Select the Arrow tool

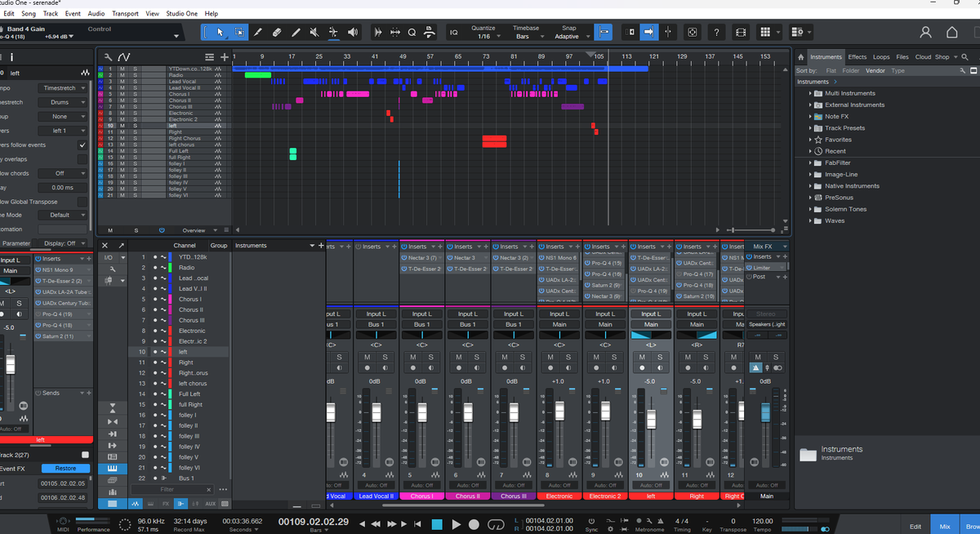(x=220, y=32)
